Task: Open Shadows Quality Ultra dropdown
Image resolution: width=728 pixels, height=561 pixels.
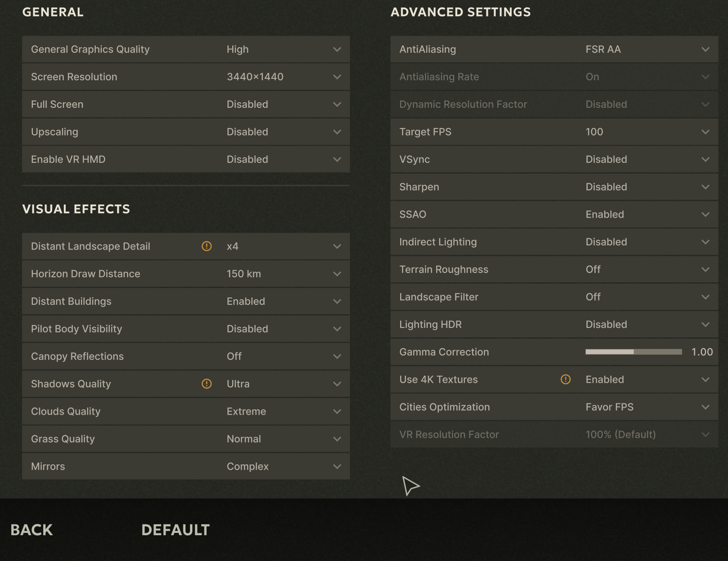Action: pyautogui.click(x=186, y=384)
